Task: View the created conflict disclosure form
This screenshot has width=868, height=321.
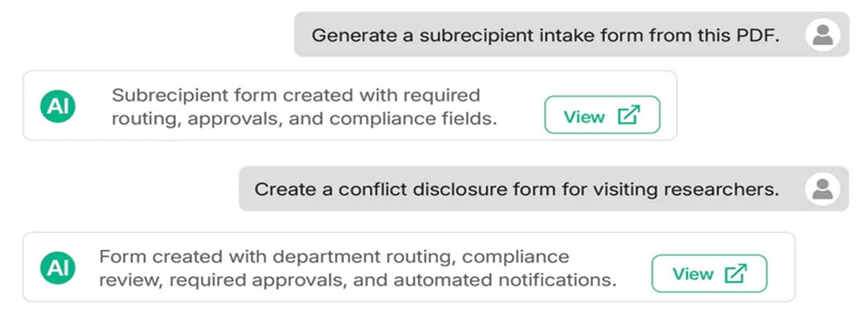Action: coord(709,274)
